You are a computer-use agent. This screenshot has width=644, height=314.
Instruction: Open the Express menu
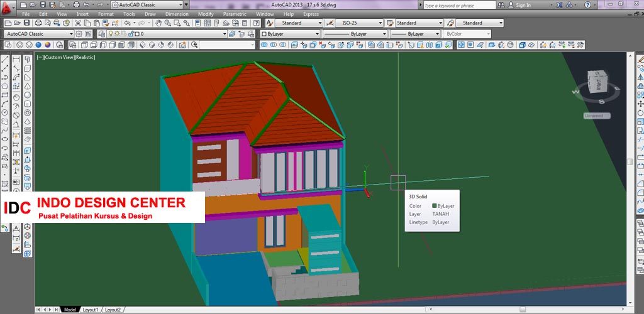(311, 14)
